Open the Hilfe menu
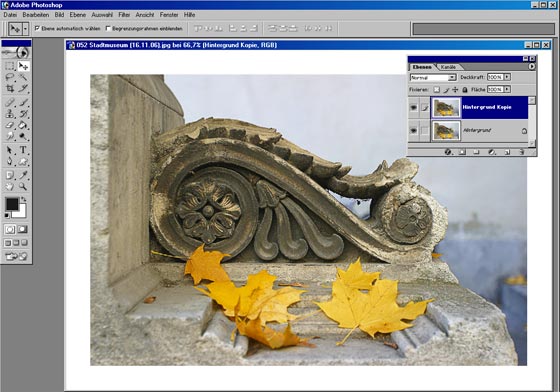This screenshot has width=560, height=392. click(189, 15)
